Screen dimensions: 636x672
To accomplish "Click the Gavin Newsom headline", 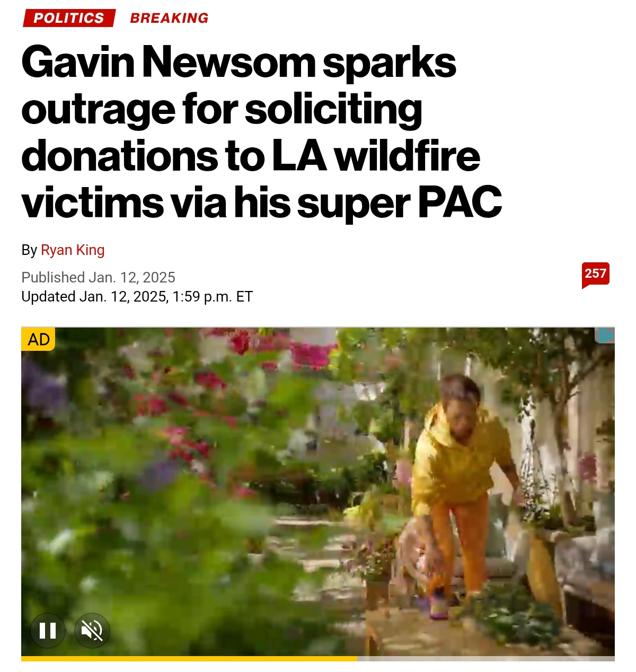I will click(x=262, y=132).
